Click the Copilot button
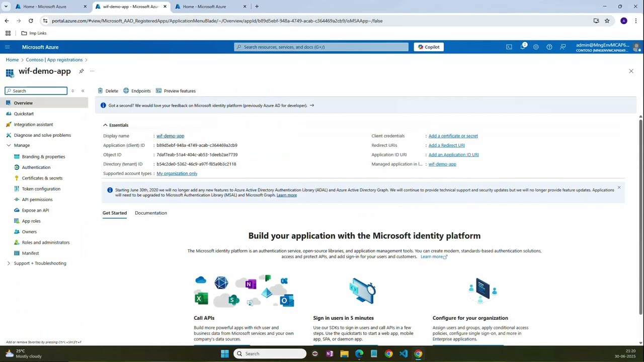 click(429, 47)
